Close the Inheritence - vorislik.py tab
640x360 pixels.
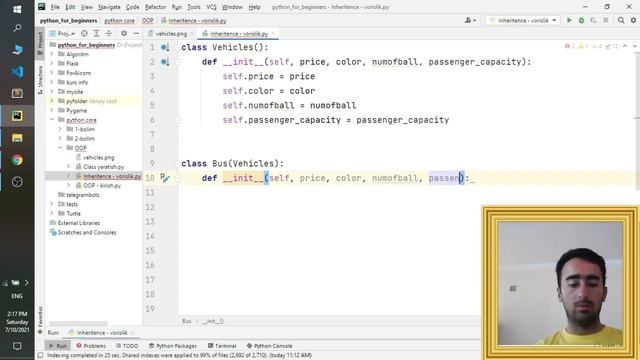[x=273, y=34]
